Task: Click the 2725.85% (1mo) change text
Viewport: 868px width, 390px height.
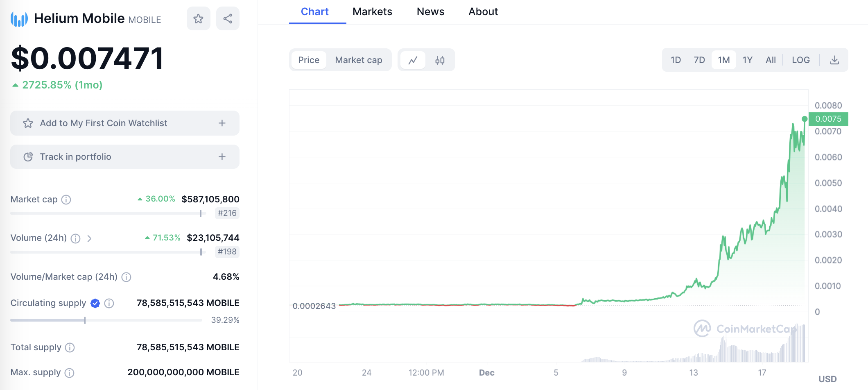Action: [62, 85]
